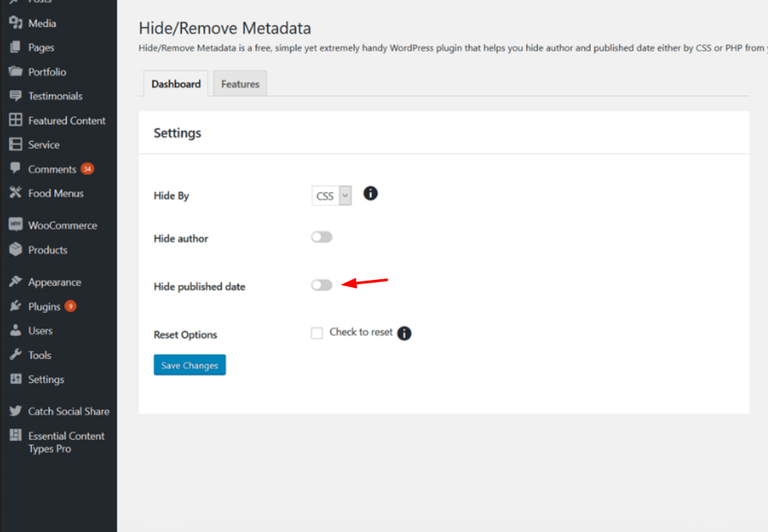The image size is (768, 532).
Task: Tick the Check to reset checkbox
Action: pos(317,333)
